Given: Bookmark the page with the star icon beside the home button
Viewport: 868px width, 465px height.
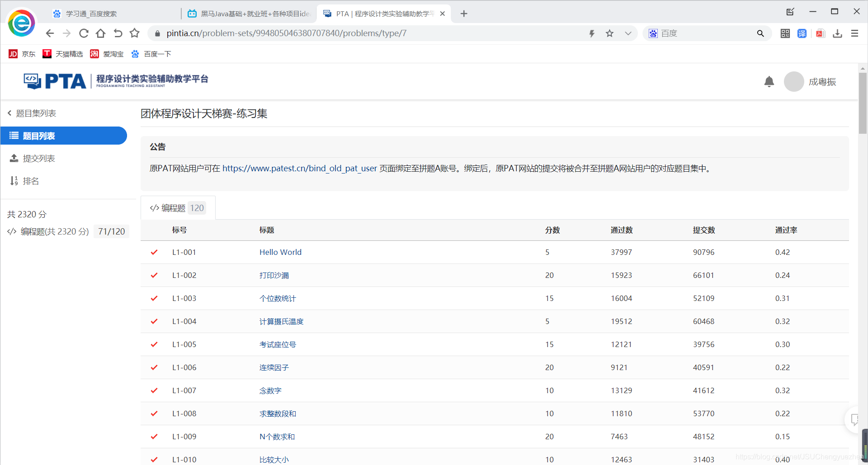Looking at the screenshot, I should pos(135,33).
